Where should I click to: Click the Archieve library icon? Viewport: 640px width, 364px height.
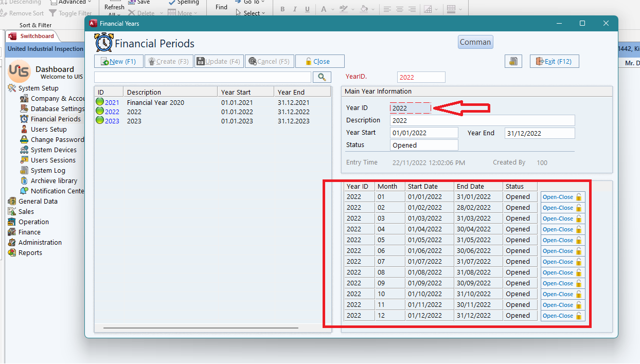(24, 181)
